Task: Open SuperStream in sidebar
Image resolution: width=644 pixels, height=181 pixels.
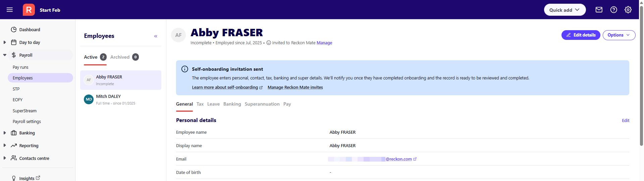Action: click(24, 111)
